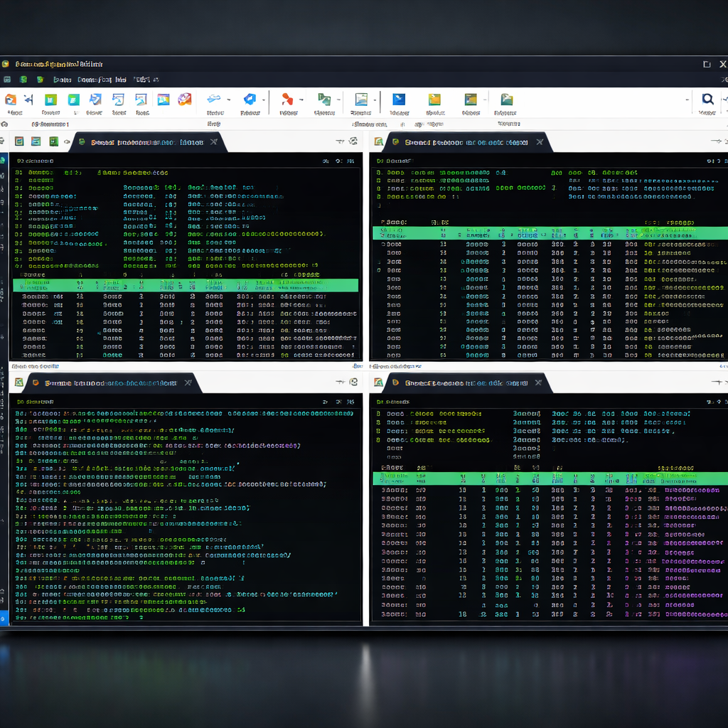This screenshot has width=728, height=728.
Task: Click the orange icon at the toolbar's far left
Action: click(x=11, y=100)
